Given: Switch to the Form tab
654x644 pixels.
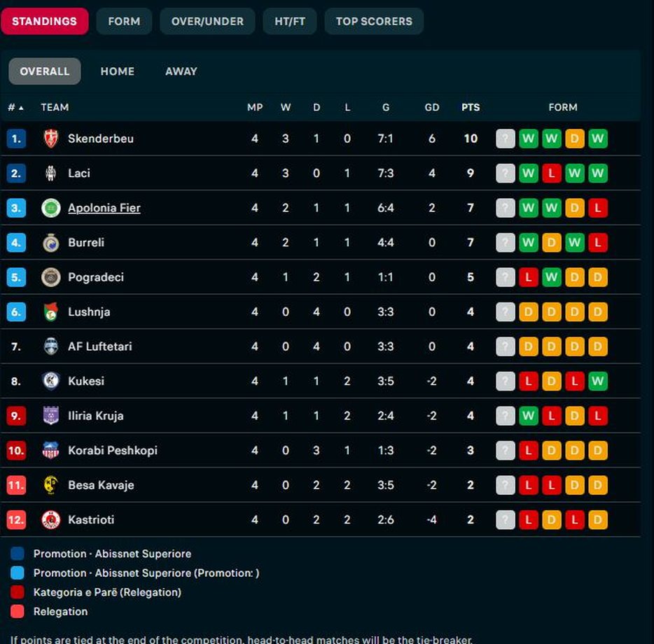Looking at the screenshot, I should (x=124, y=21).
